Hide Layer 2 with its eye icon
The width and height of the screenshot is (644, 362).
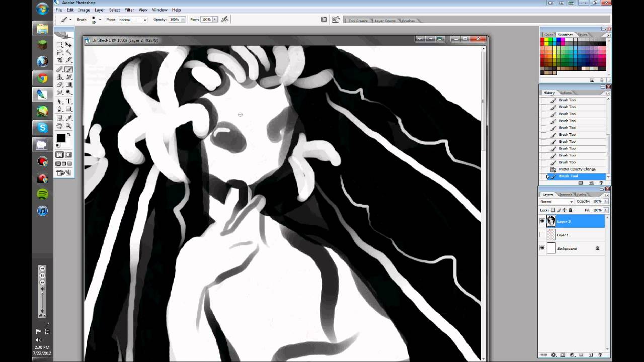pos(542,221)
